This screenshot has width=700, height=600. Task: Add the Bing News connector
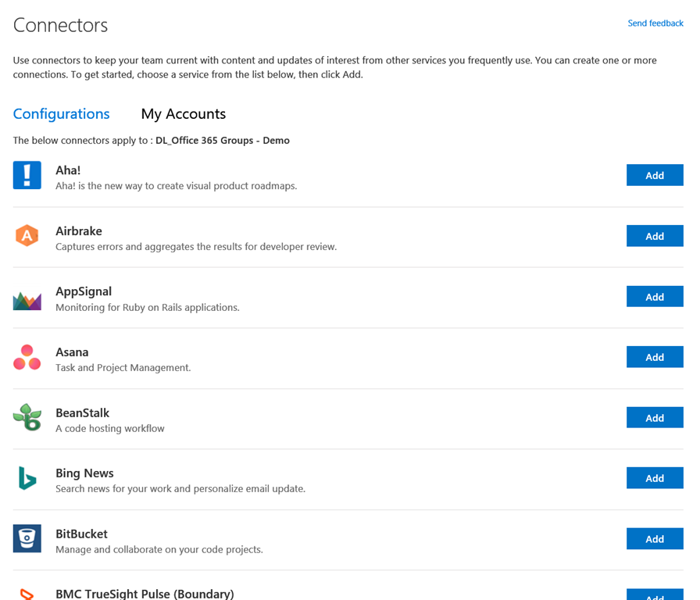click(654, 478)
